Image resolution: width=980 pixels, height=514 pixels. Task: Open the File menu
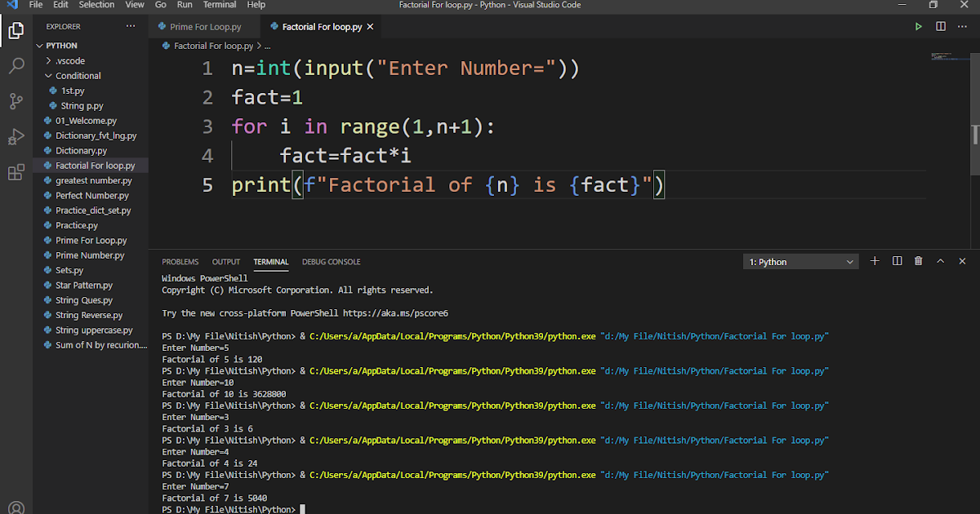pos(36,5)
